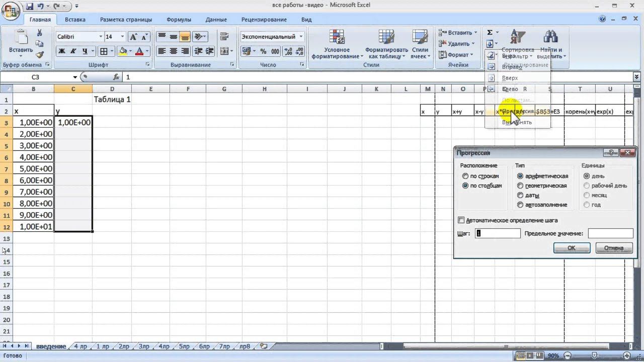Align text to the middle of the cell
Viewport: 644px width, 362px height.
tap(173, 37)
